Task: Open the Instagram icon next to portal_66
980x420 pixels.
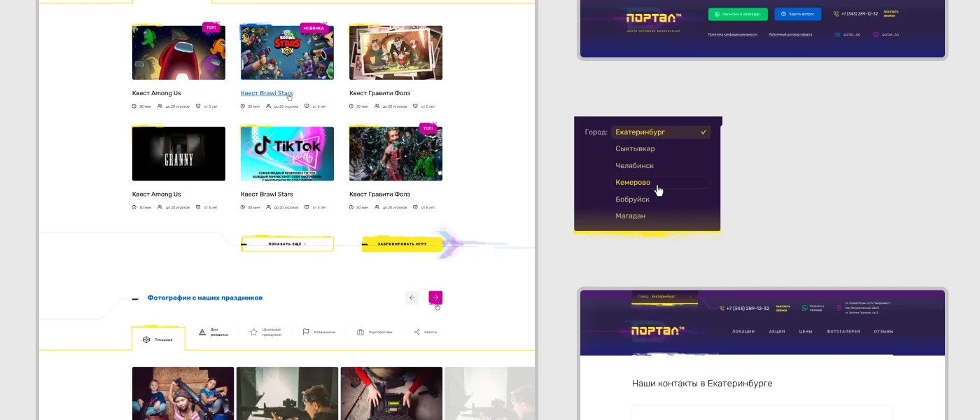Action: click(x=876, y=34)
